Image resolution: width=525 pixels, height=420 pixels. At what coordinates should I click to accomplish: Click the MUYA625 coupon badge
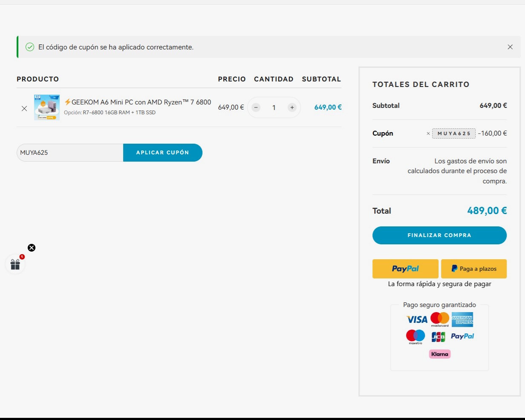454,133
